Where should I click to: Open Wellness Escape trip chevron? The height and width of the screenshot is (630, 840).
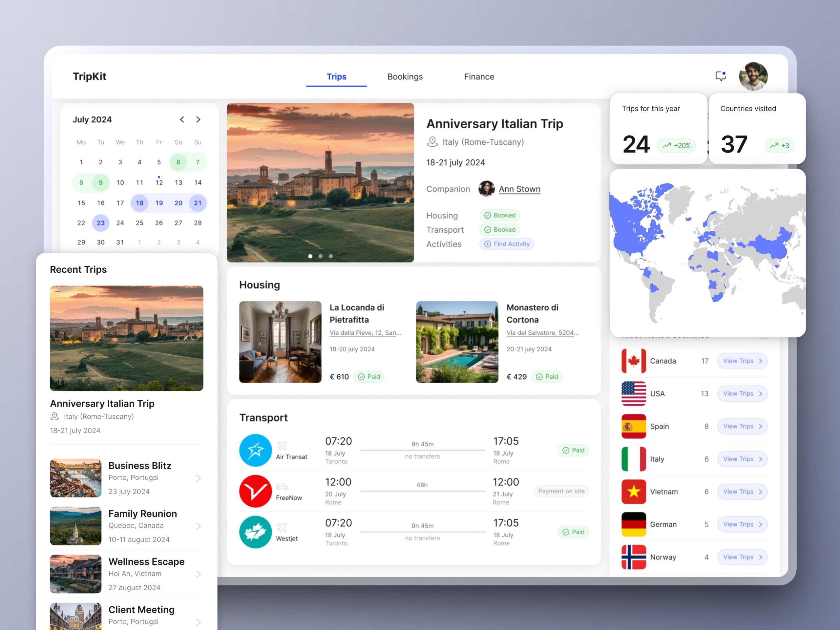pyautogui.click(x=199, y=574)
